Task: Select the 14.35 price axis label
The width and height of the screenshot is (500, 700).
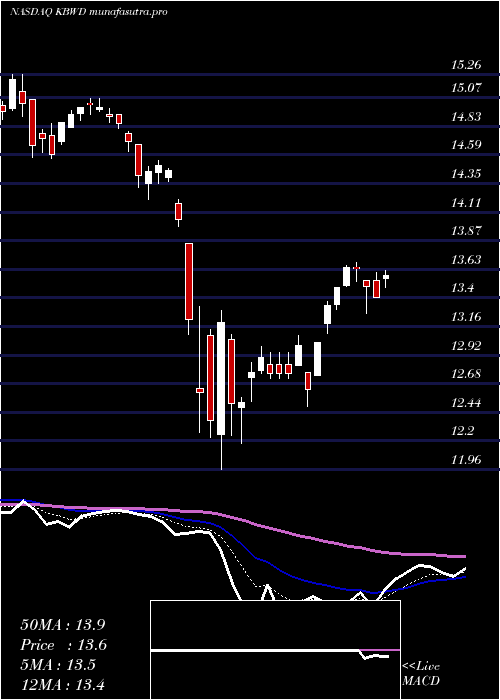Action: point(466,174)
